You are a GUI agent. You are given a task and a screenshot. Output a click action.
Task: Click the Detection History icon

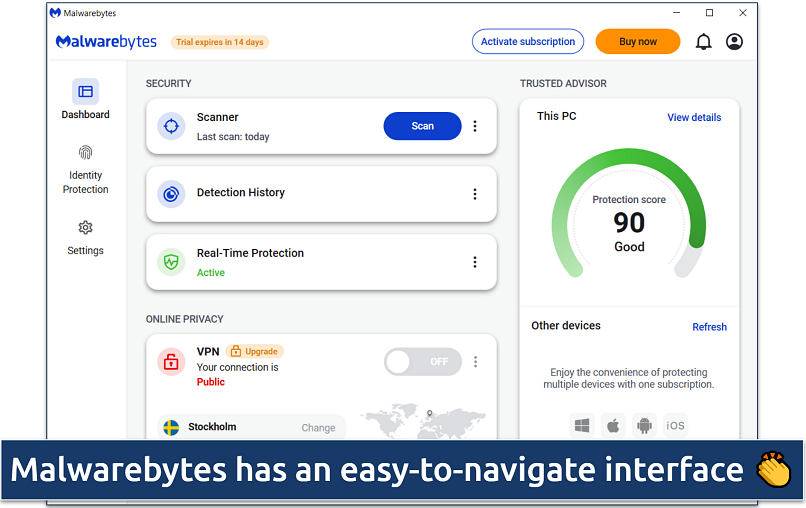[171, 194]
